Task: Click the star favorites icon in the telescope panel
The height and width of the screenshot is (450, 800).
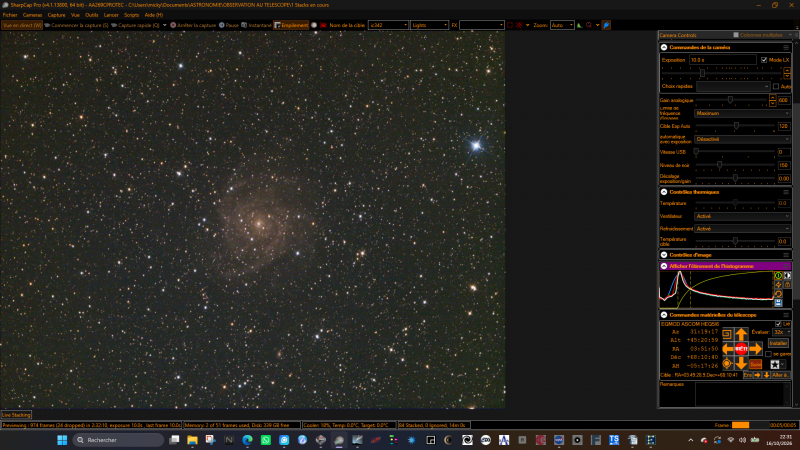Action: [x=775, y=364]
